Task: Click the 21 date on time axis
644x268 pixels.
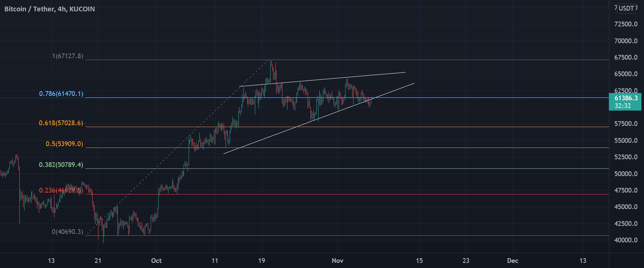Action: 98,261
